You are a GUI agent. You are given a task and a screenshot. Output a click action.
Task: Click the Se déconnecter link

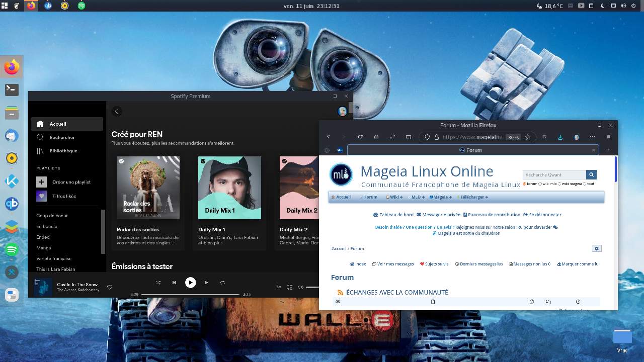click(x=542, y=215)
